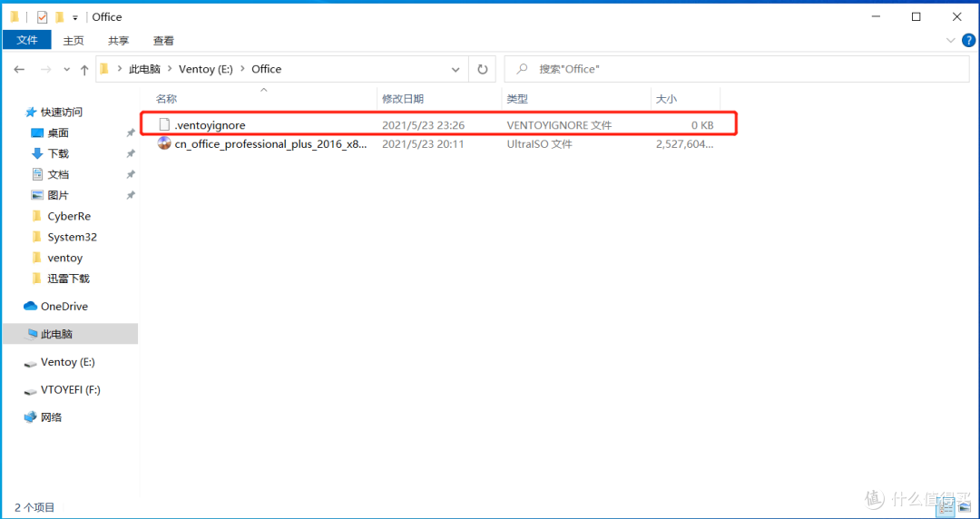Select the Ventoy (E:) drive in sidebar
Screen dimensions: 980x519
pyautogui.click(x=67, y=362)
